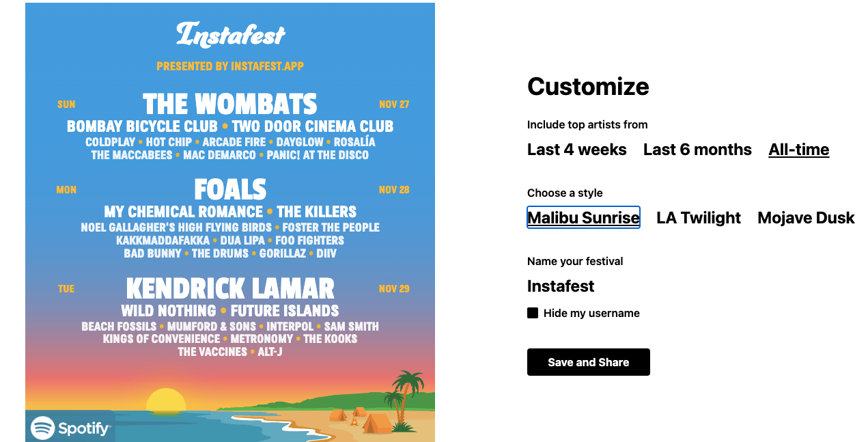Apply the Mojave Dusk style
The image size is (868, 442).
(x=806, y=218)
